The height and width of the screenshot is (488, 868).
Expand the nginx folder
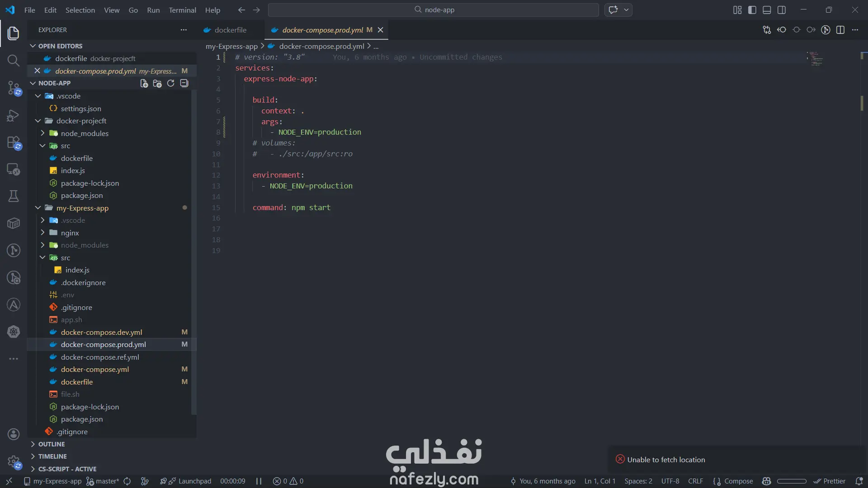[70, 233]
